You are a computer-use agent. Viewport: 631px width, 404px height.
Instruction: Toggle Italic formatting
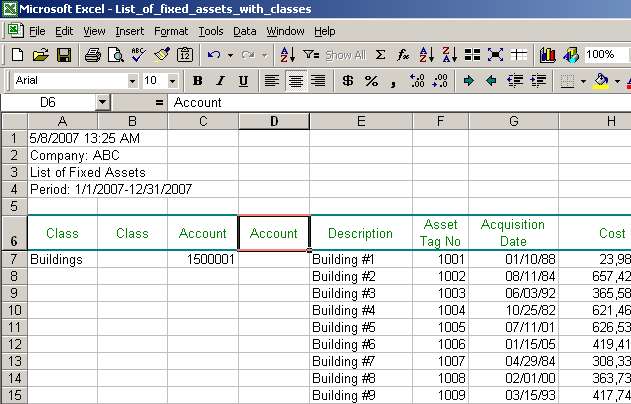click(x=220, y=81)
